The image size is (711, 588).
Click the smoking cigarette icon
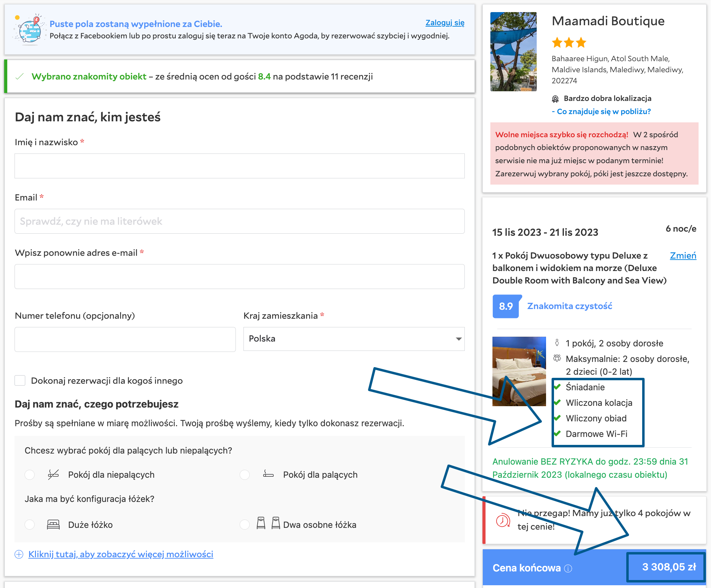[x=268, y=474]
